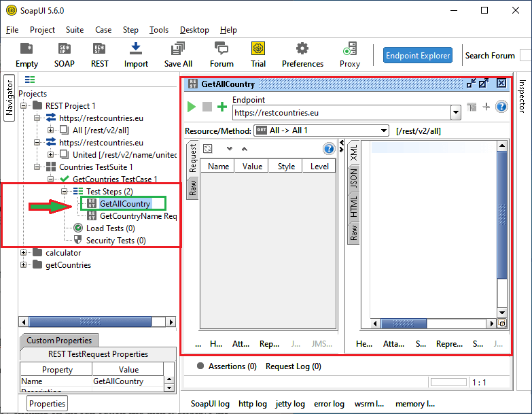
Task: Click the tabbed-view icon beside Endpoint dropdown
Action: (472, 107)
